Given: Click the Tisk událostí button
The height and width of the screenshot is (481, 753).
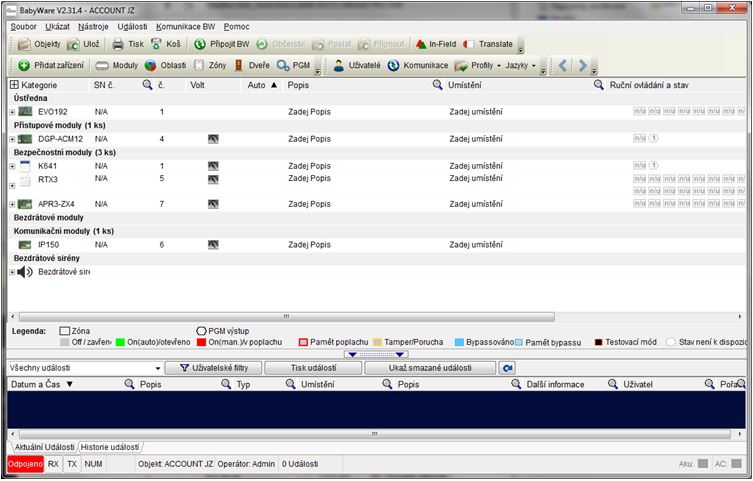Looking at the screenshot, I should (x=312, y=368).
